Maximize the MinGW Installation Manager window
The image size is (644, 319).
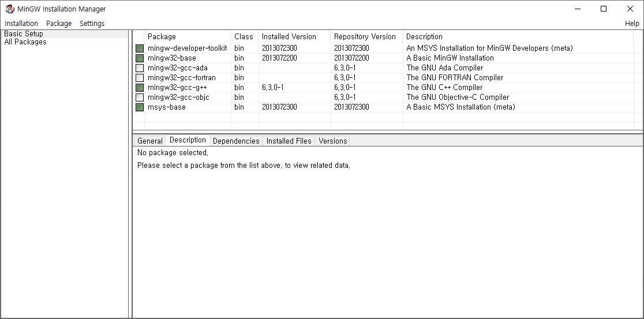[x=604, y=9]
